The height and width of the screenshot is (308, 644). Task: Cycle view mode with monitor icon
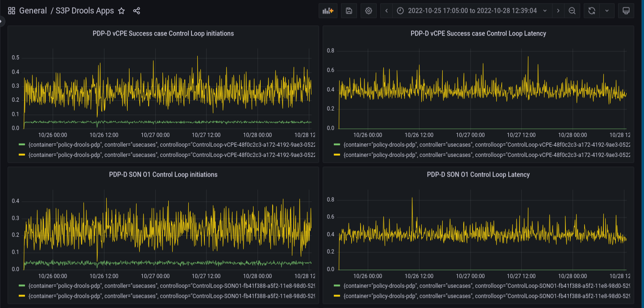626,11
